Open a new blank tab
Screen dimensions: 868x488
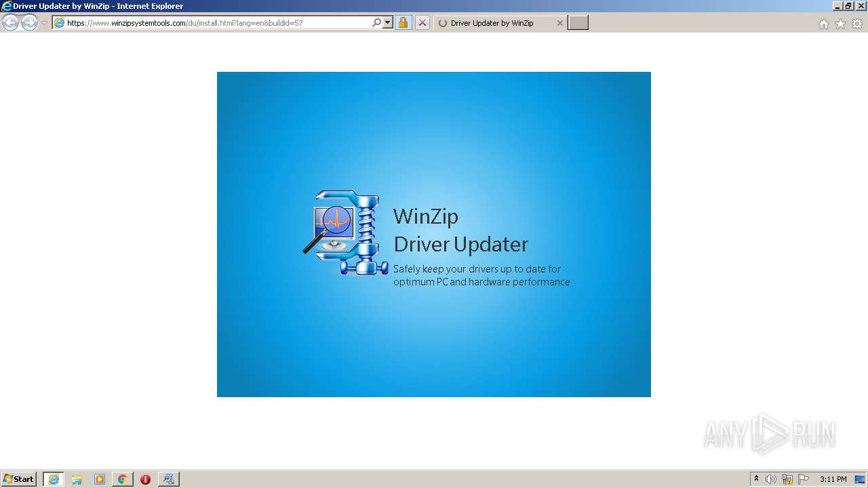[578, 23]
